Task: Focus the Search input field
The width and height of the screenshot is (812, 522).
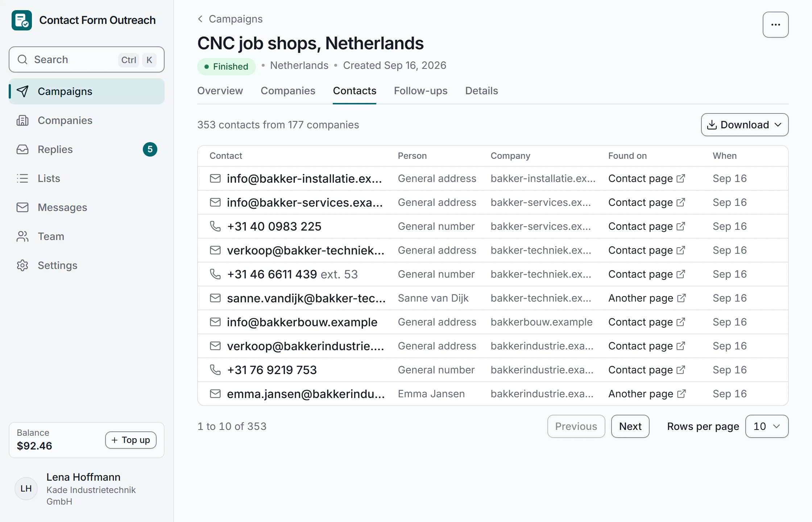Action: point(87,59)
